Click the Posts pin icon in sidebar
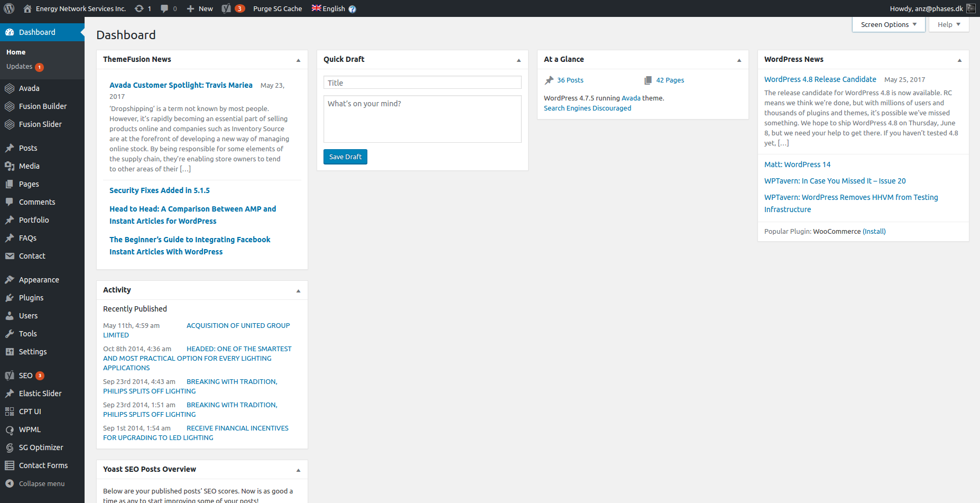Viewport: 980px width, 503px height. [x=10, y=148]
